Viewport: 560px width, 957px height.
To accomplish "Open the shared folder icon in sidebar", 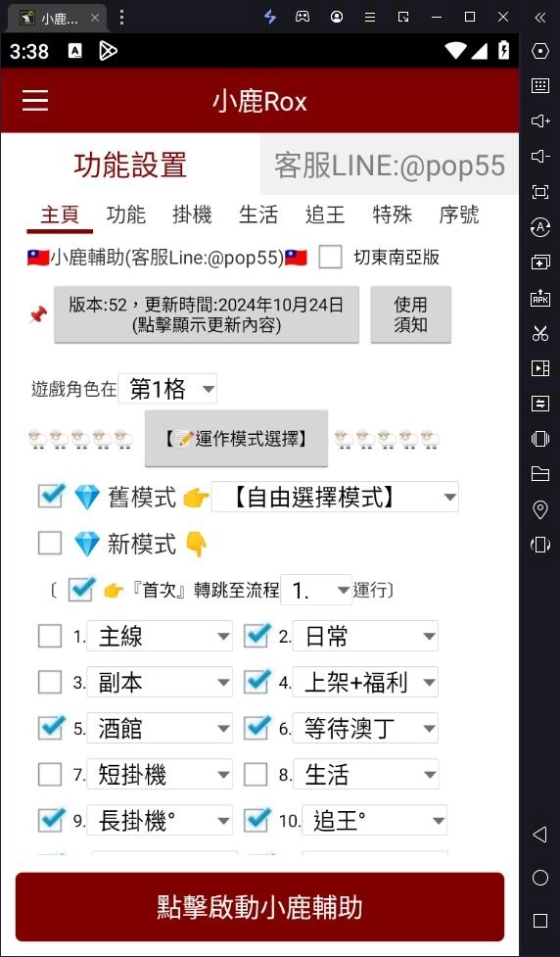I will click(539, 474).
